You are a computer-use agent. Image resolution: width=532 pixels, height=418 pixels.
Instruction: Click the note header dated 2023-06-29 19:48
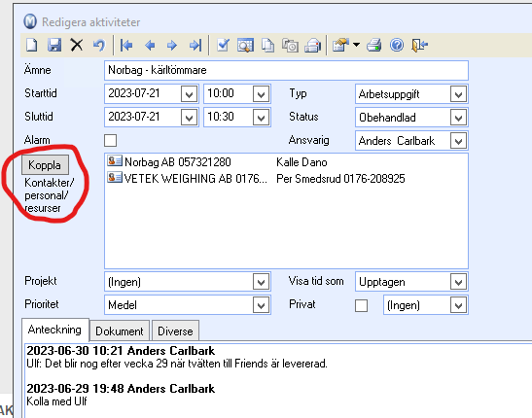click(x=121, y=389)
